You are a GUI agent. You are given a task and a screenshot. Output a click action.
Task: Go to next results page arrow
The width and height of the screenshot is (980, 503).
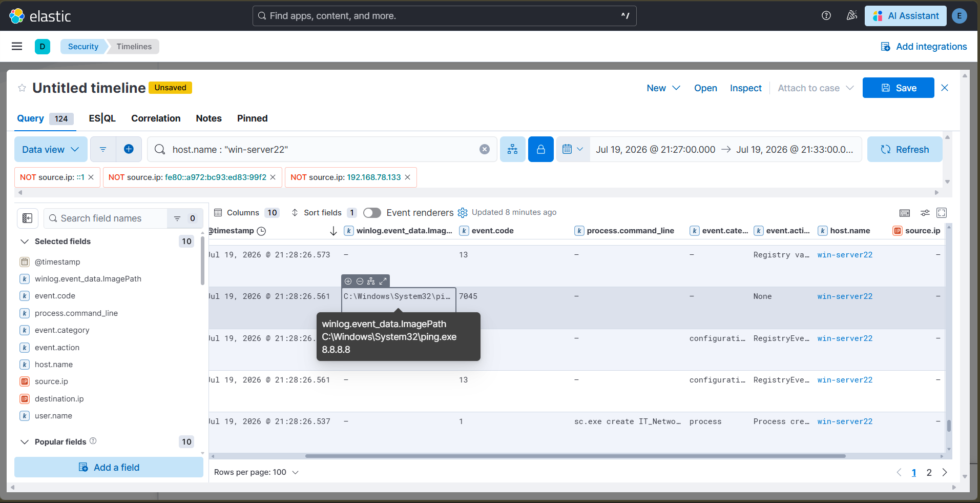pos(945,473)
